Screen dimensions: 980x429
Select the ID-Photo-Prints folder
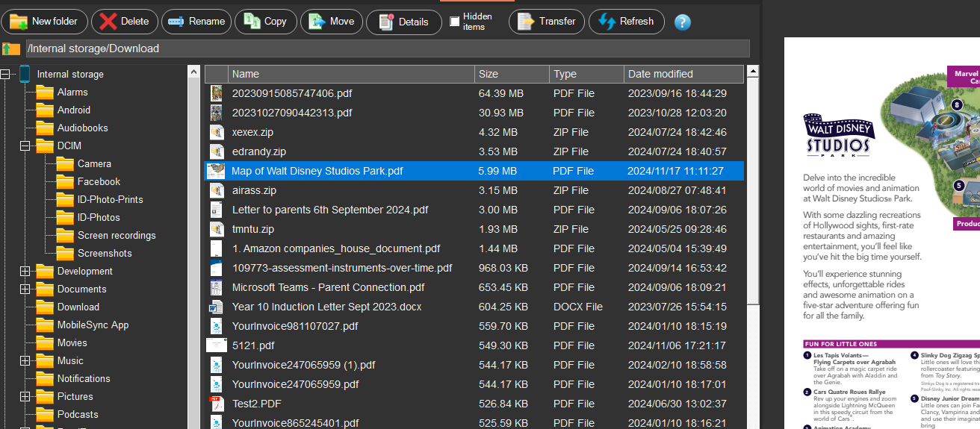click(110, 199)
